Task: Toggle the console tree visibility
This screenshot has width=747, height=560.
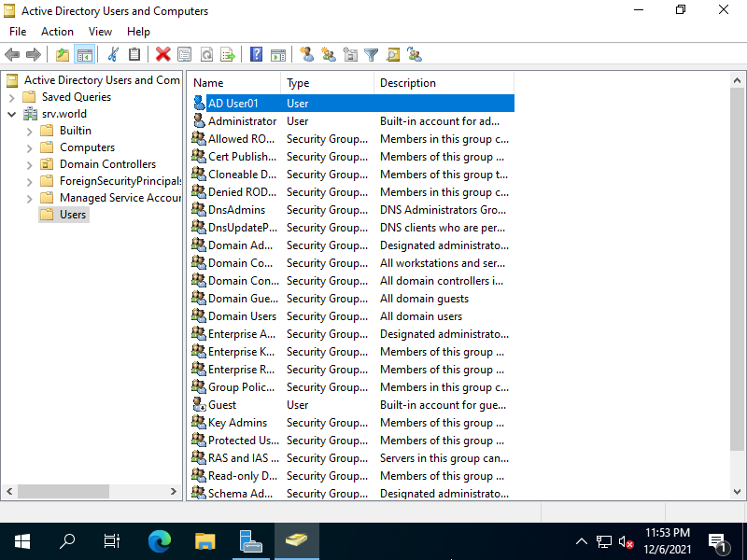Action: 84,54
